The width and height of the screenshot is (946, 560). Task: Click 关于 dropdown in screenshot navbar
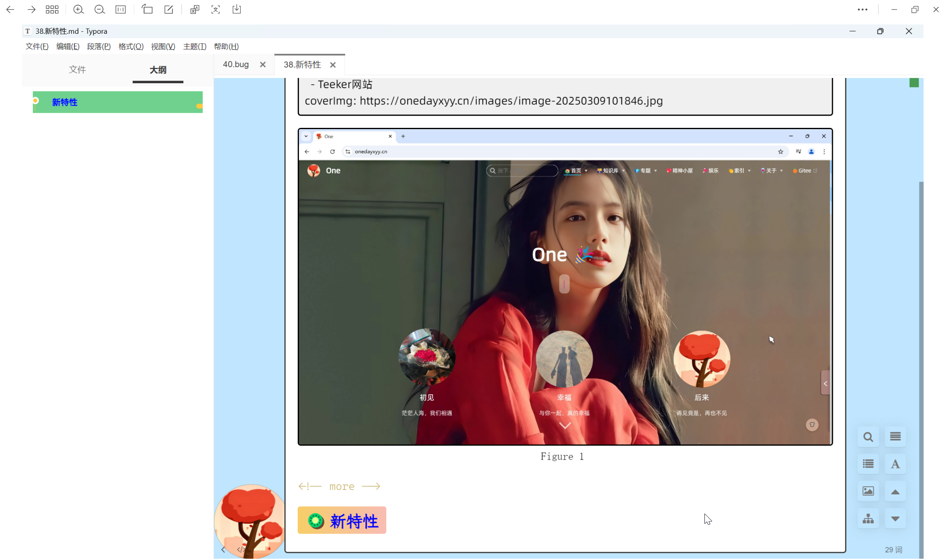[772, 171]
